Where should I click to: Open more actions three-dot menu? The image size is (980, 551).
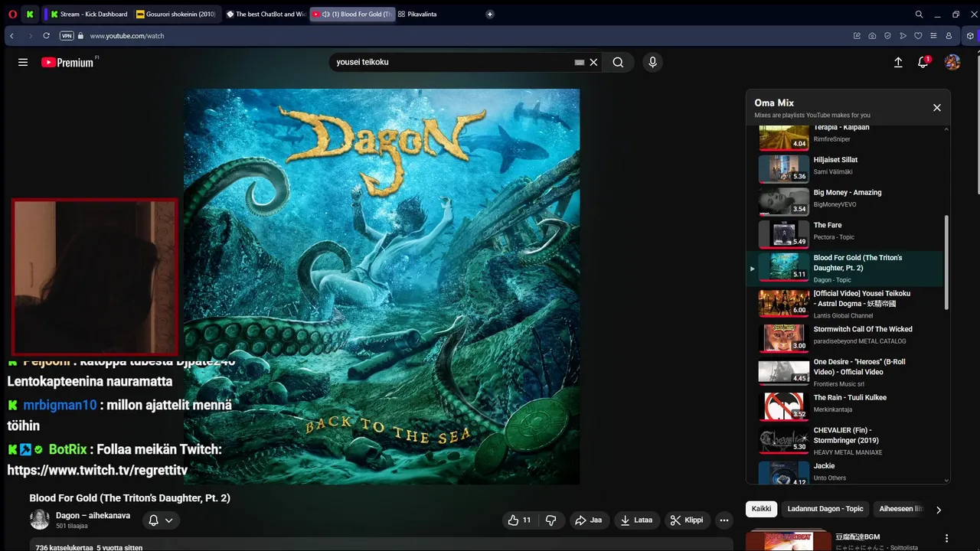(x=724, y=520)
